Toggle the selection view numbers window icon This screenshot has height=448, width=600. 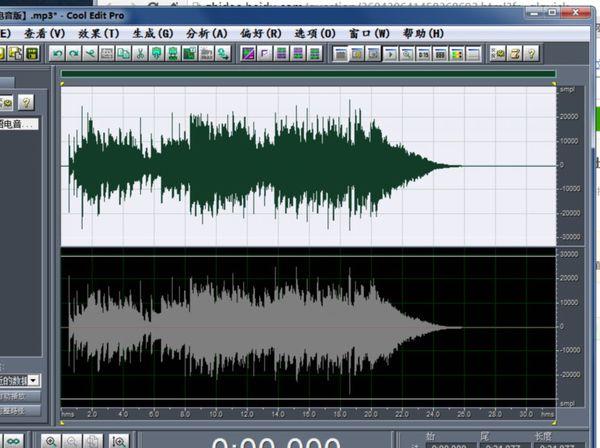[440, 54]
